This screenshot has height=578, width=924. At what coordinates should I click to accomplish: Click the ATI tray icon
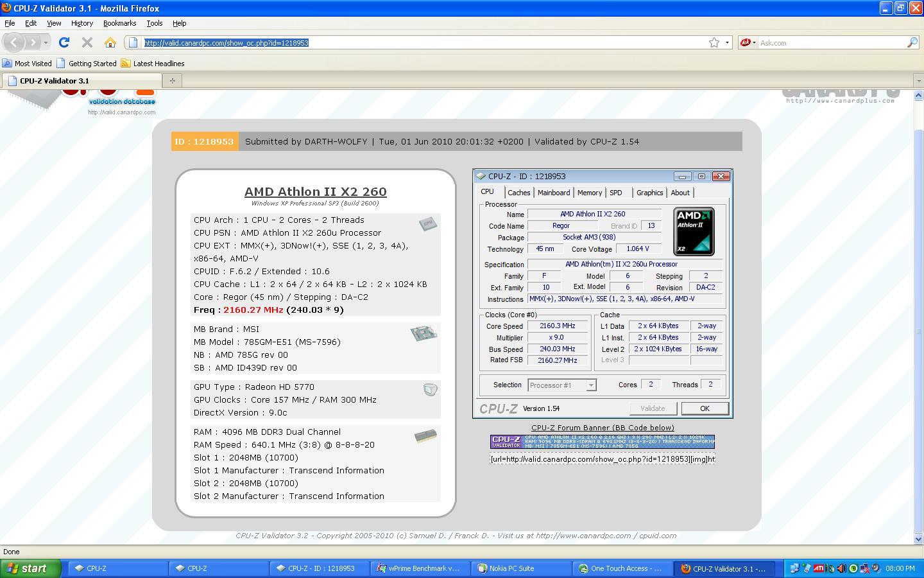[819, 568]
